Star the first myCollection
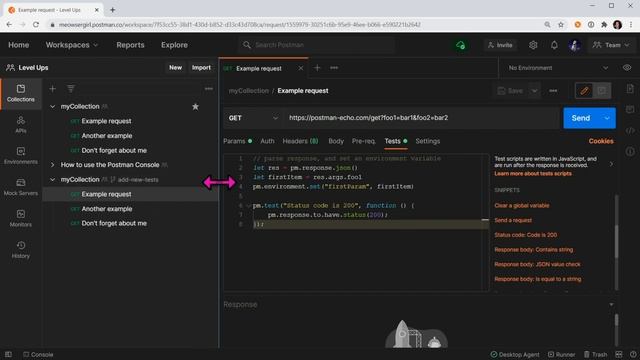Viewport: 640px width, 360px height. pyautogui.click(x=195, y=107)
